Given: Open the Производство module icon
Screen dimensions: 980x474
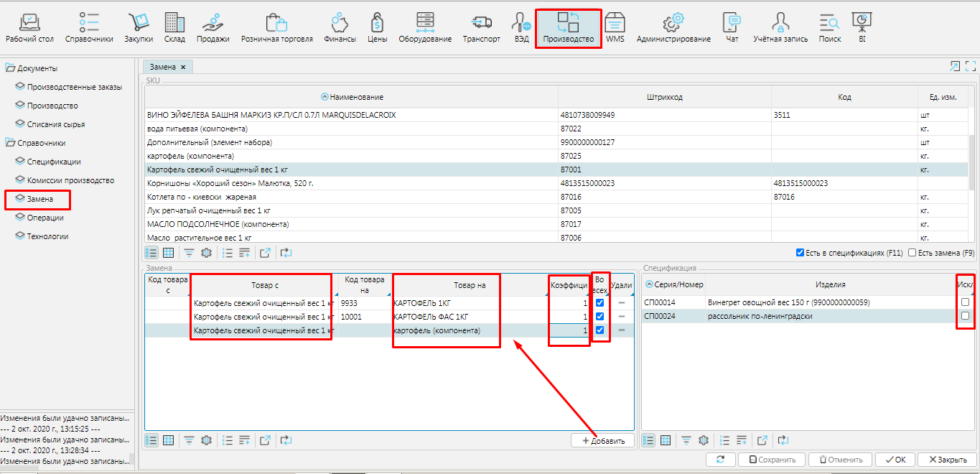Looking at the screenshot, I should point(568,22).
